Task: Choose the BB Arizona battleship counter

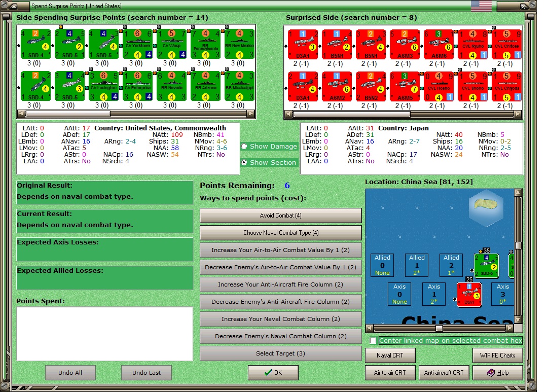Action: click(x=205, y=86)
